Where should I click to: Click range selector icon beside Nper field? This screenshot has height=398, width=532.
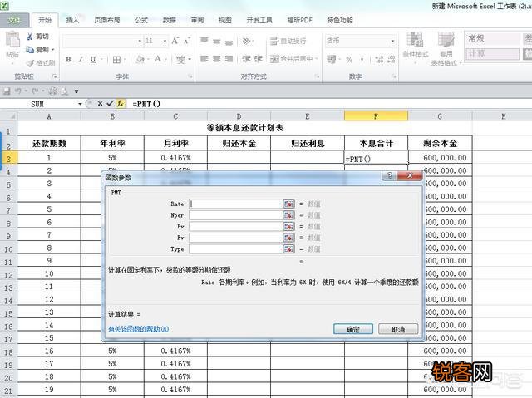pos(288,215)
